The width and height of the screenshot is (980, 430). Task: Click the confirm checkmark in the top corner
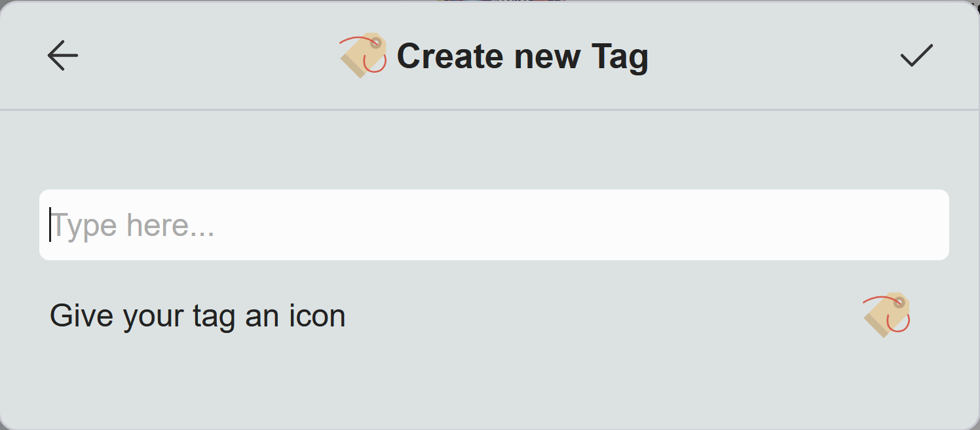point(916,56)
